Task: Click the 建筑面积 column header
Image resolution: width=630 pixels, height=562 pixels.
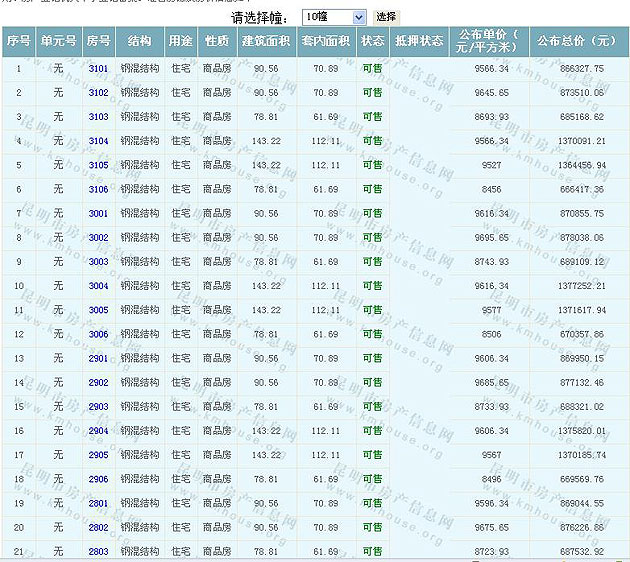Action: click(x=266, y=41)
